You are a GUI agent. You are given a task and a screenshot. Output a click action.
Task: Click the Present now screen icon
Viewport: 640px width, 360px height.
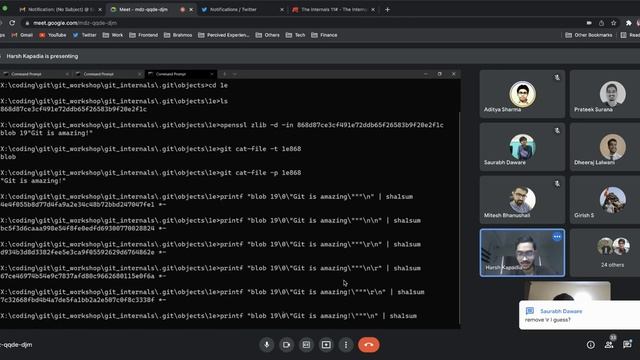coord(326,345)
